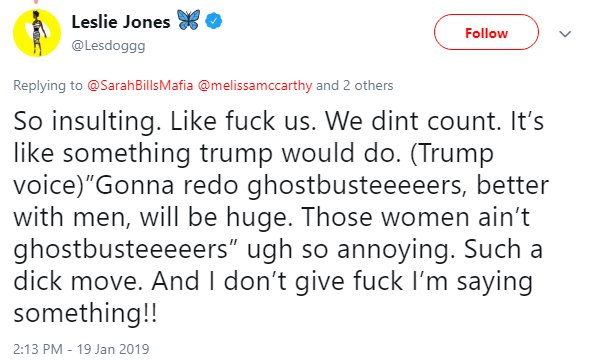Follow the Leslie Jones account
This screenshot has width=590, height=360.
click(x=486, y=32)
